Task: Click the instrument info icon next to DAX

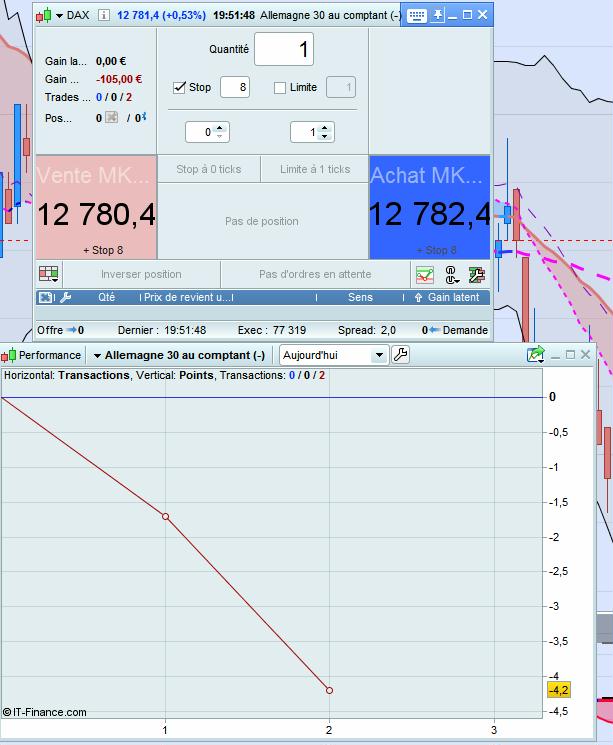Action: (x=104, y=15)
